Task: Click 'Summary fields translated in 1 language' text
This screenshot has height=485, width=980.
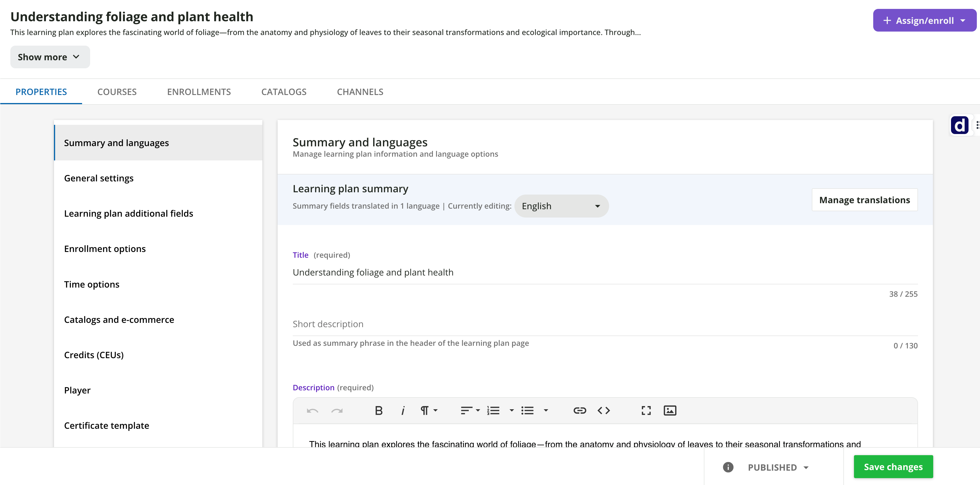Action: pos(366,206)
